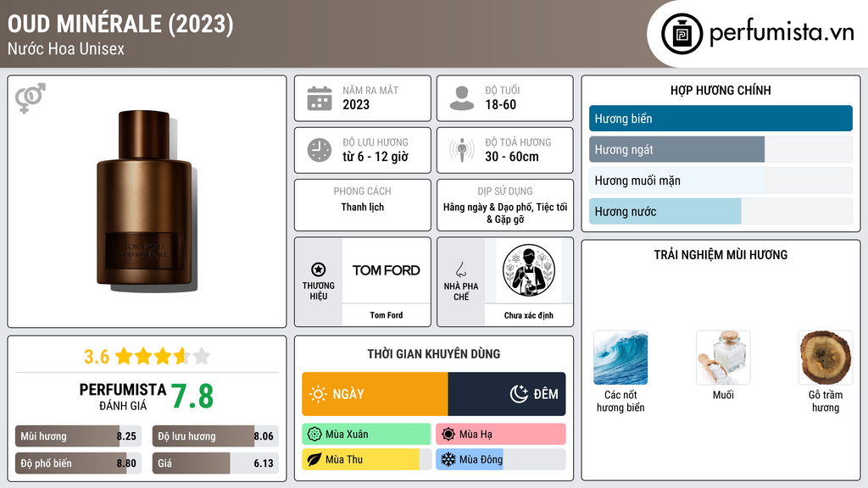Click the Giá 6.13 score bar
The width and height of the screenshot is (868, 488).
pos(216,463)
